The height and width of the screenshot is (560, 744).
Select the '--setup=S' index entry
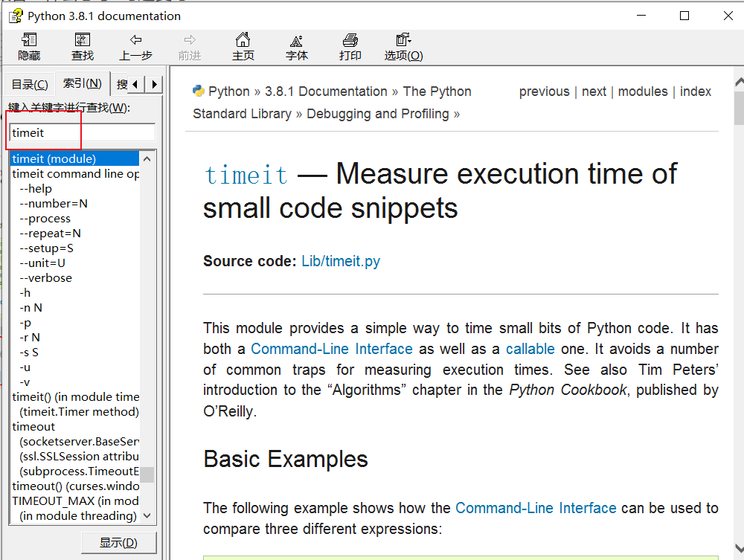[46, 248]
